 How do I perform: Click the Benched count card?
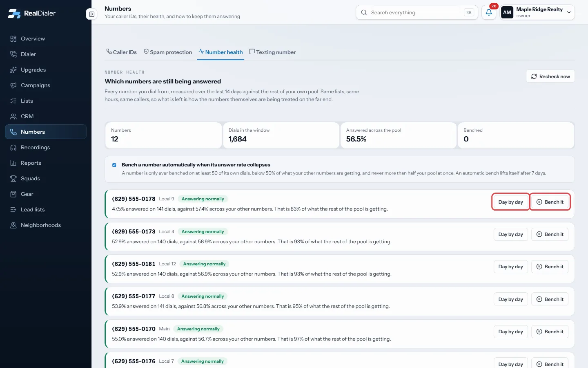point(516,135)
